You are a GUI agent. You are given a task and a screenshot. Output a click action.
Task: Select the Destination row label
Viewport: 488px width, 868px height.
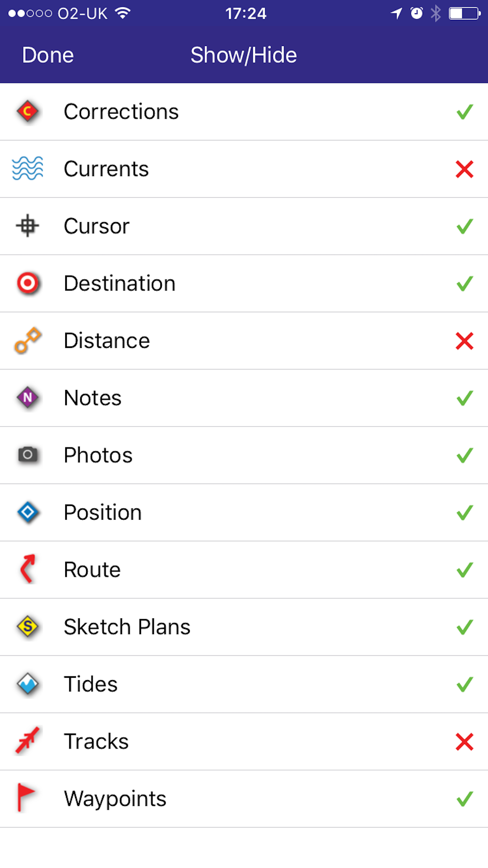(x=119, y=283)
